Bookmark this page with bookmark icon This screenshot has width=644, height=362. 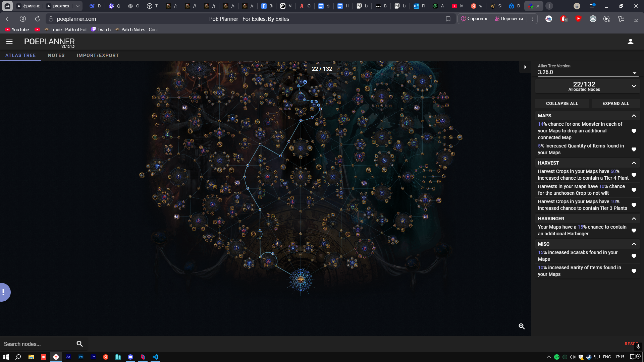pyautogui.click(x=448, y=19)
